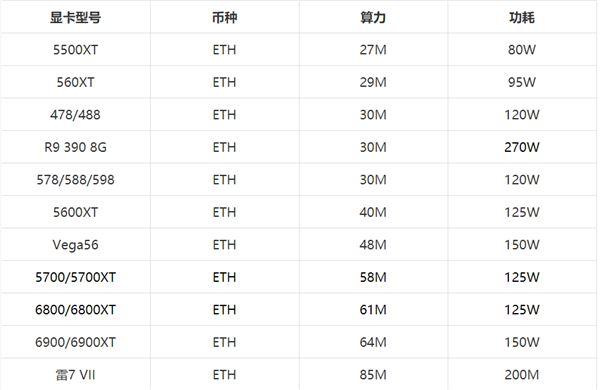Select the 6900/6900XT model cell
This screenshot has height=390, width=600.
[x=75, y=342]
